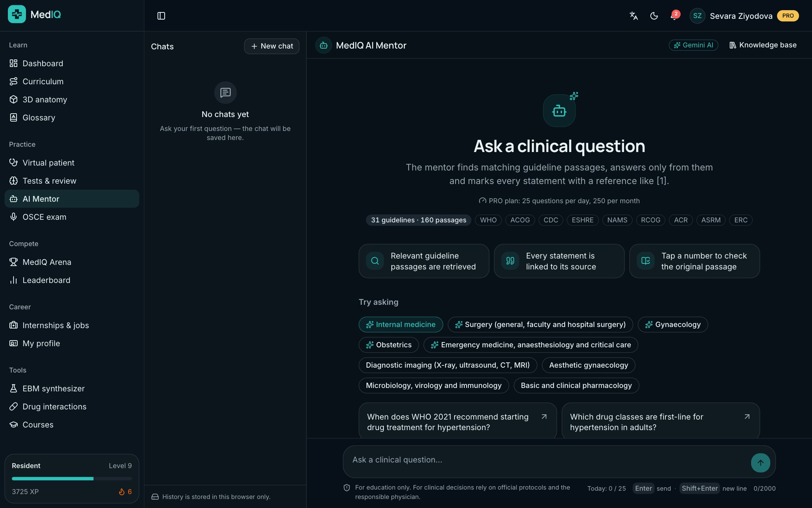Switch to dark mode moon icon
This screenshot has width=812, height=508.
tap(654, 16)
